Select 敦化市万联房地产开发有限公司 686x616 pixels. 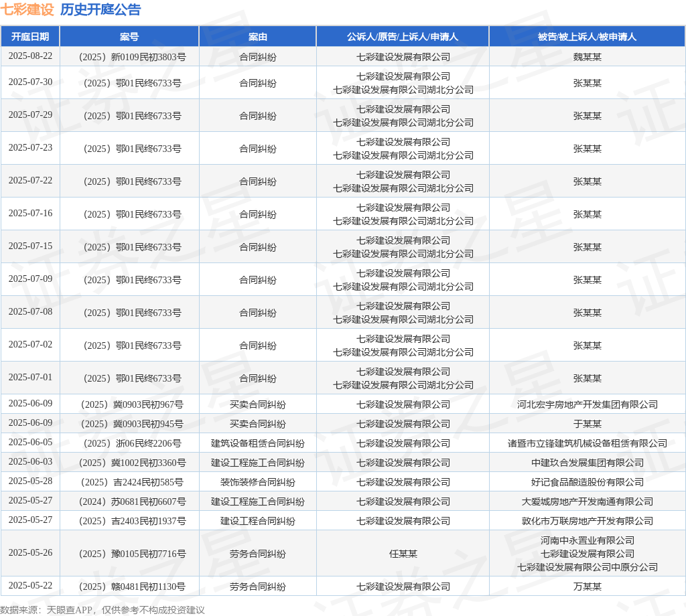[x=587, y=521]
